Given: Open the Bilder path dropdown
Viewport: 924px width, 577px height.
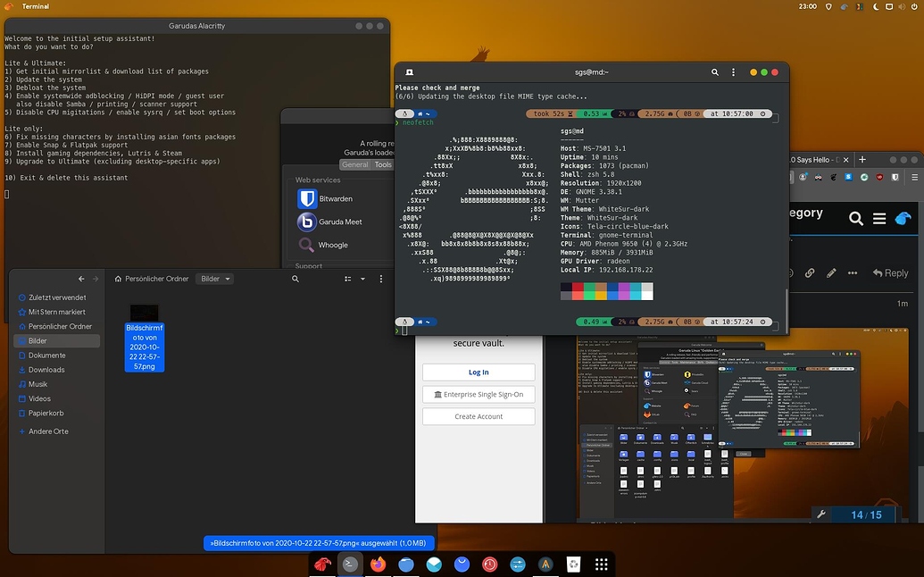Looking at the screenshot, I should [x=215, y=279].
